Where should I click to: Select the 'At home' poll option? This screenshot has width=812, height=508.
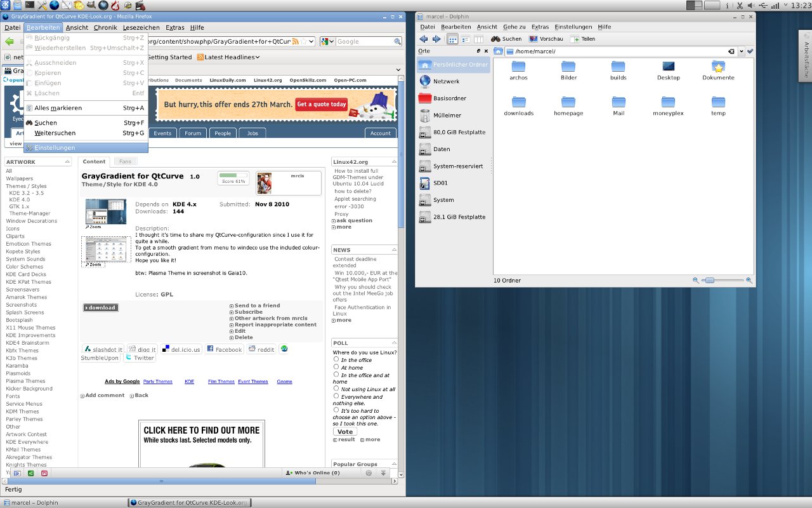pyautogui.click(x=336, y=366)
